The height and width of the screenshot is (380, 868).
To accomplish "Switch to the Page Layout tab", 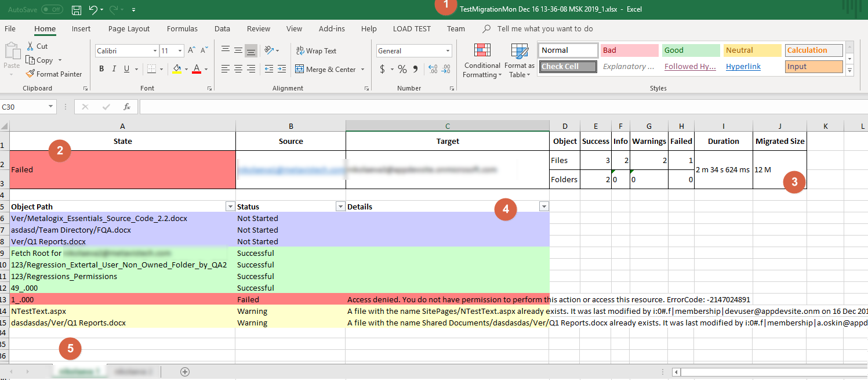I will (129, 28).
